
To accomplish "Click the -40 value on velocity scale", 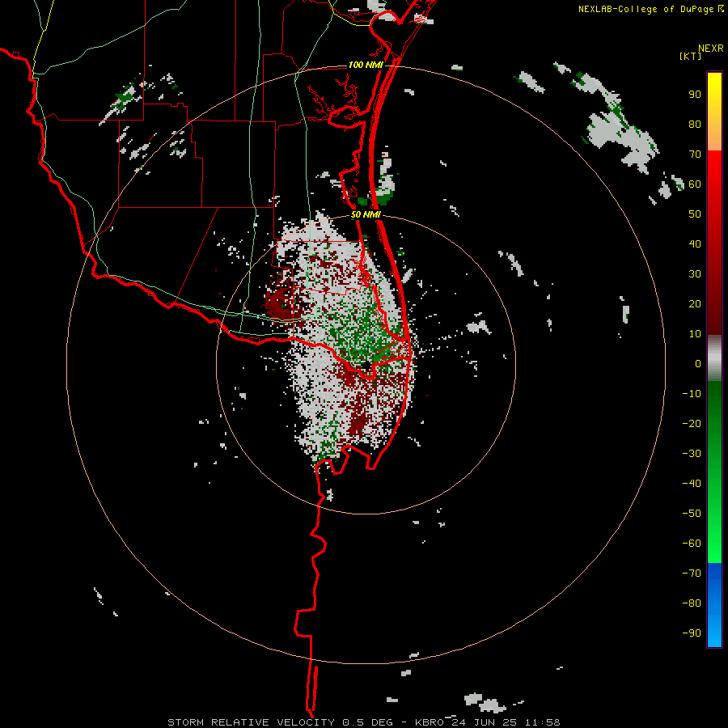I will point(692,484).
